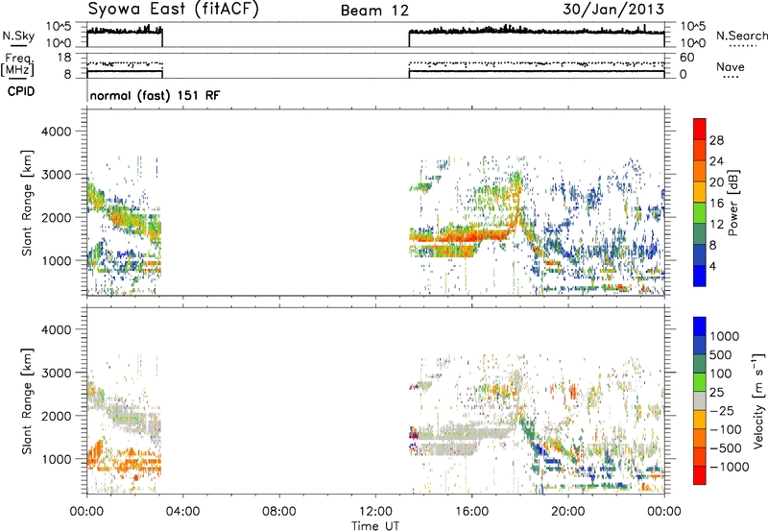The image size is (768, 532).
Task: Click the date text "30/Jan/2013"
Action: [x=613, y=10]
